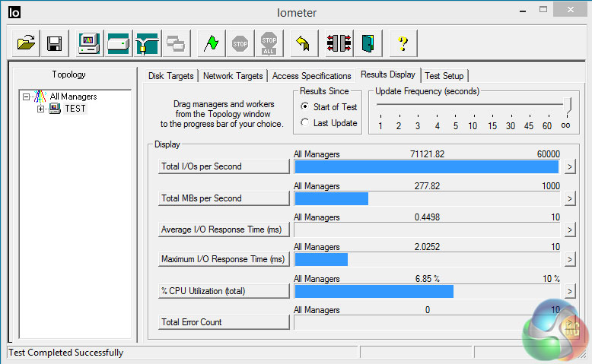The height and width of the screenshot is (364, 592).
Task: Click the 277.82 MBs value
Action: click(427, 186)
